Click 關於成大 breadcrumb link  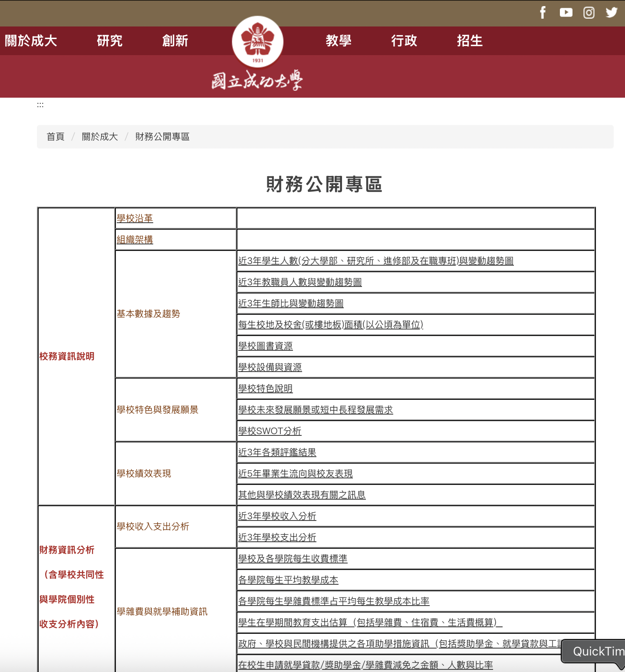100,137
